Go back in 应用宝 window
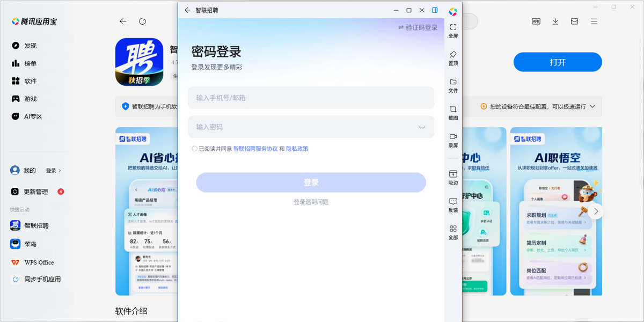This screenshot has height=322, width=644. pyautogui.click(x=123, y=21)
